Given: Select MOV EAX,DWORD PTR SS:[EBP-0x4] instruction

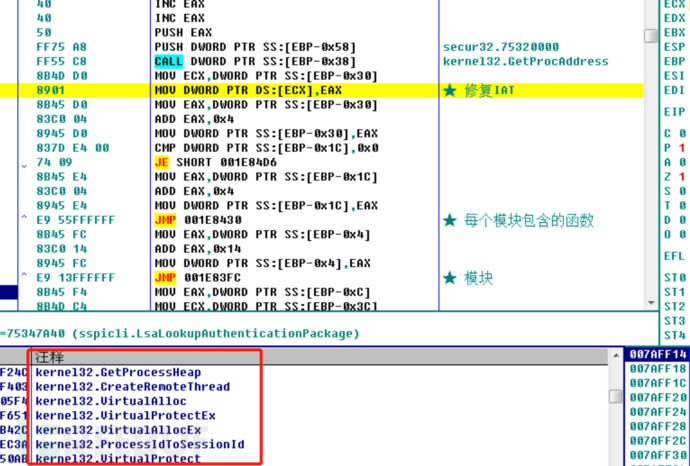Looking at the screenshot, I should (263, 235).
